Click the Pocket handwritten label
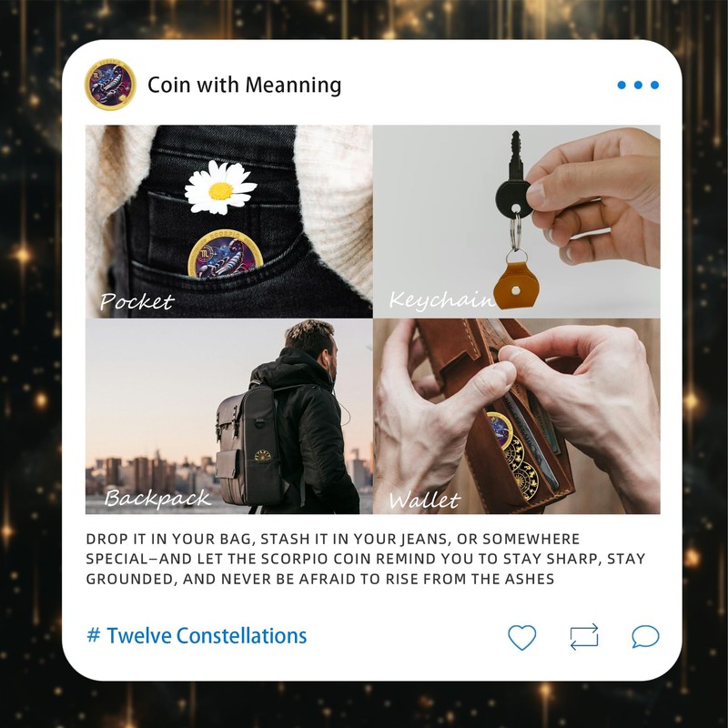 [x=137, y=302]
